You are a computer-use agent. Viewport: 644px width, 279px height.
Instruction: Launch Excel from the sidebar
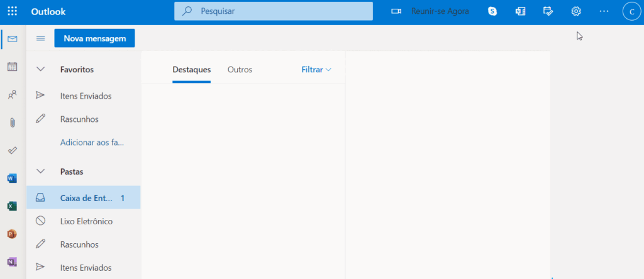point(12,206)
